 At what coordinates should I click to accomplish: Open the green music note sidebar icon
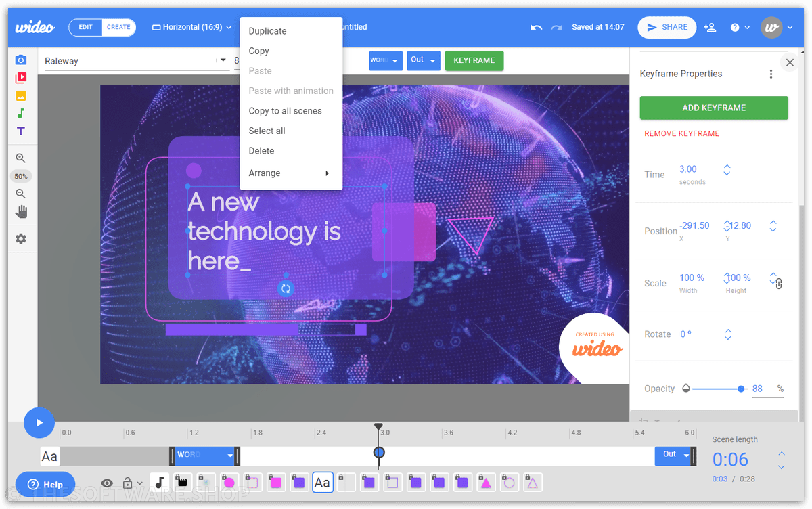pos(21,113)
